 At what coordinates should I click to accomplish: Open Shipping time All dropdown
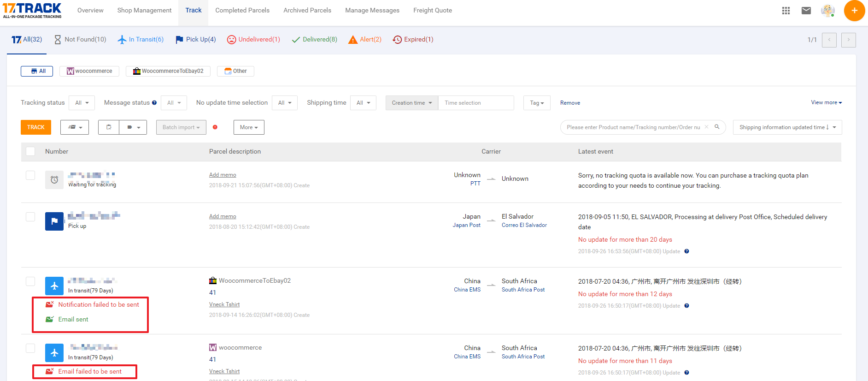363,103
